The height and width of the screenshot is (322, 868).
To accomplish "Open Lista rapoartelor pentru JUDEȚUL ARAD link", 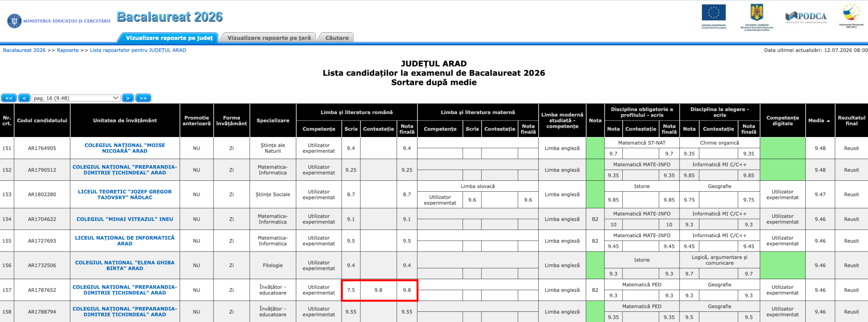I will coord(138,50).
